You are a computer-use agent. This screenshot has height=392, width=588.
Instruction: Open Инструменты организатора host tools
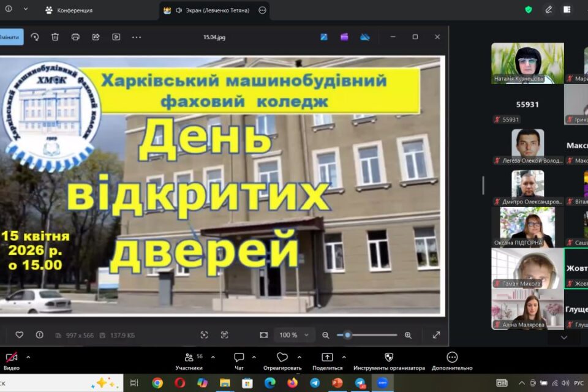click(389, 361)
